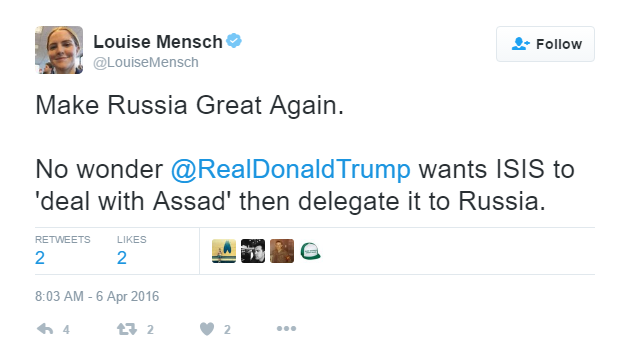Click the RETWEETS label
Screen dimensions: 632x360
(62, 239)
